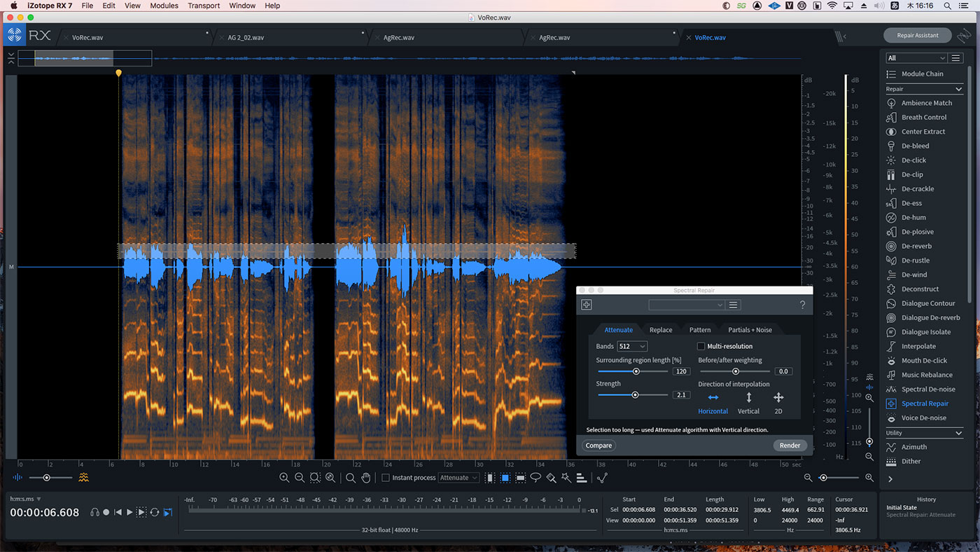Open Spectral Repair help question mark
This screenshot has height=552, width=980.
click(x=802, y=305)
